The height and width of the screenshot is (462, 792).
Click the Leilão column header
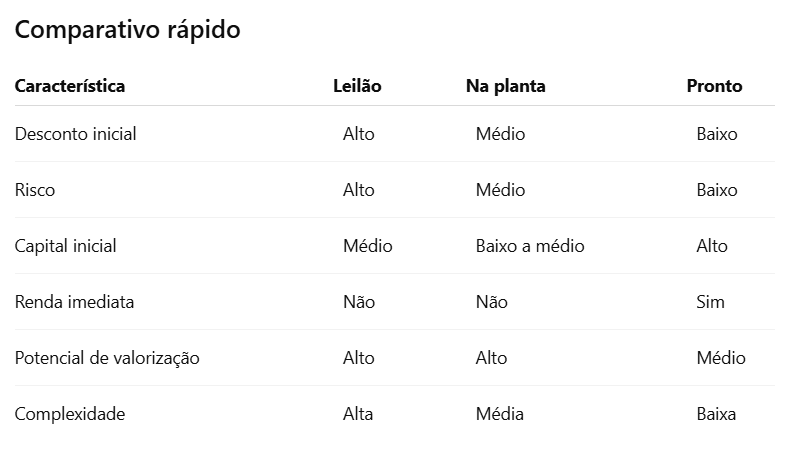coord(357,86)
